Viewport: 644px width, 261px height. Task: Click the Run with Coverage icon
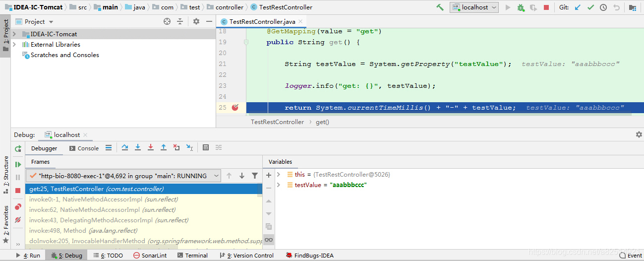[533, 7]
